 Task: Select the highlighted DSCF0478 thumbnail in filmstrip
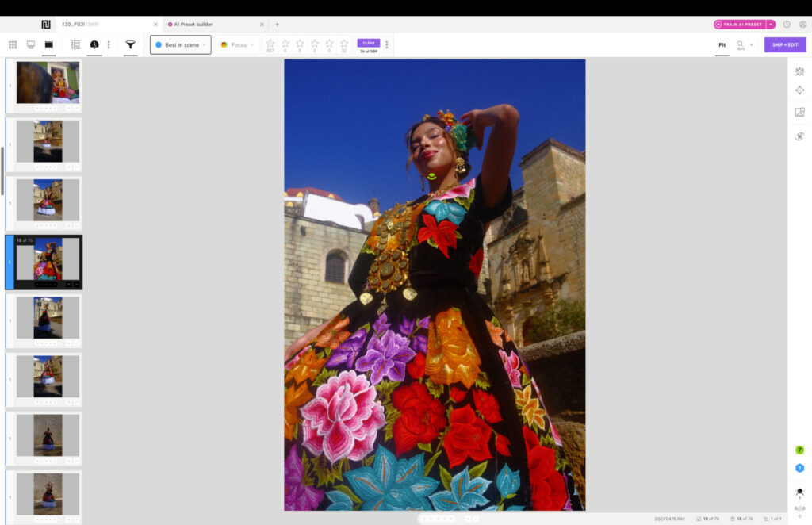45,262
